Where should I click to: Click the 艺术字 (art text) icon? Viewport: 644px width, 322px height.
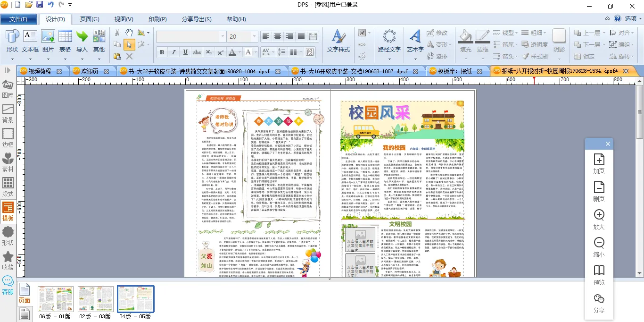pos(415,37)
